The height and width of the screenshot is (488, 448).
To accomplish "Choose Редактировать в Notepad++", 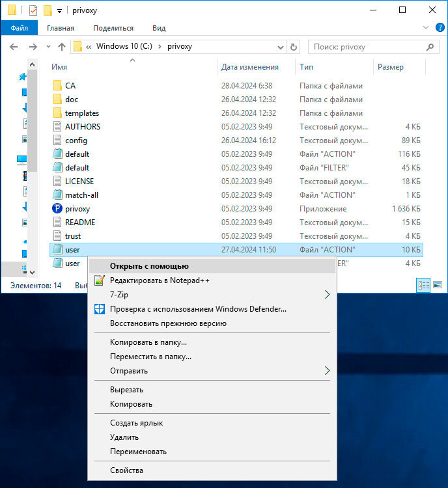I will point(212,280).
